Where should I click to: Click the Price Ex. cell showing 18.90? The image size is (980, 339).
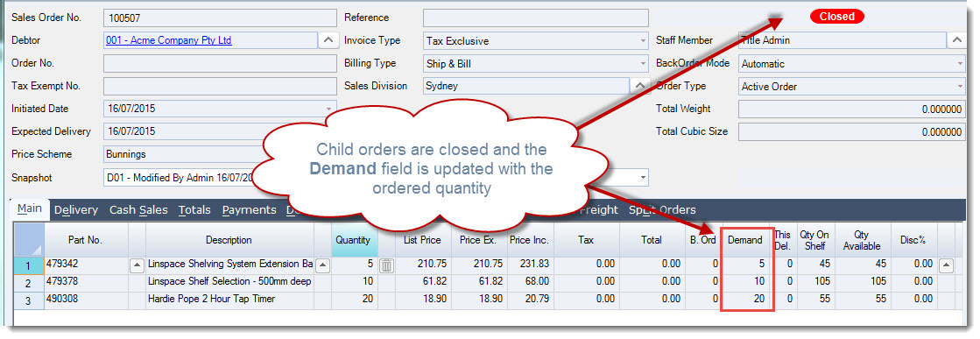pos(479,300)
